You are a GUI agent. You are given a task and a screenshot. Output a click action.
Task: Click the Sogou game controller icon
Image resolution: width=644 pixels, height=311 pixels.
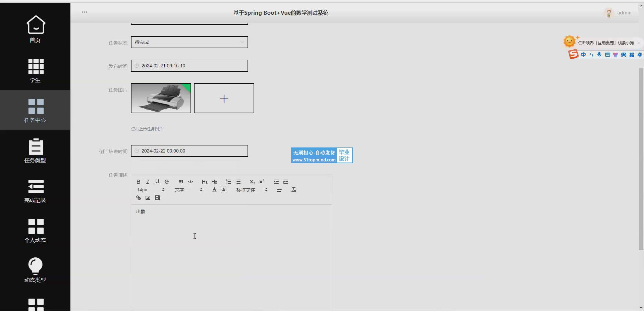tap(624, 55)
